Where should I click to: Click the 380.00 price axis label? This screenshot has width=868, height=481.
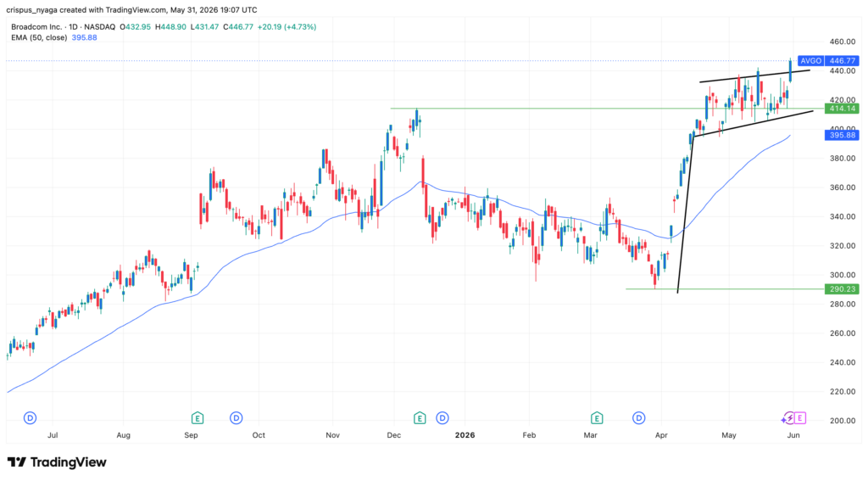tap(842, 158)
